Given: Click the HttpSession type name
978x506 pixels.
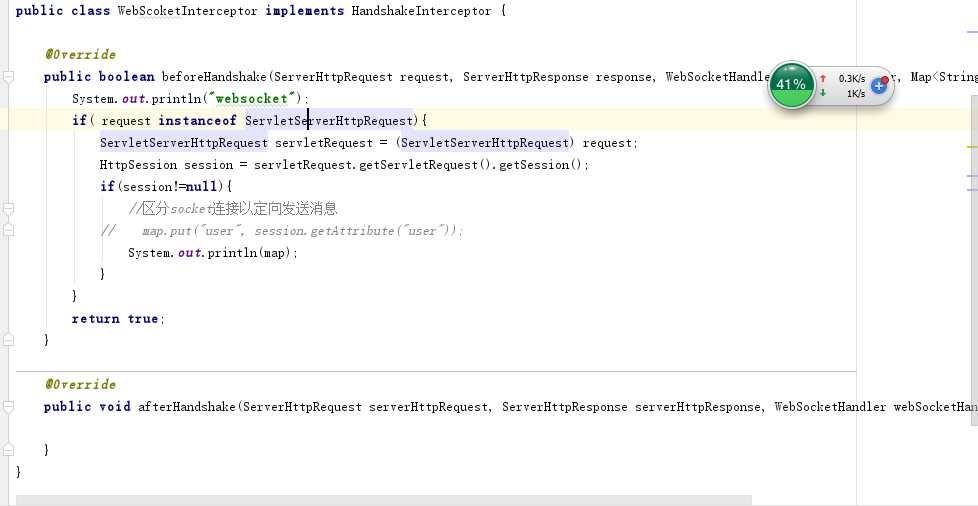Looking at the screenshot, I should click(138, 165).
